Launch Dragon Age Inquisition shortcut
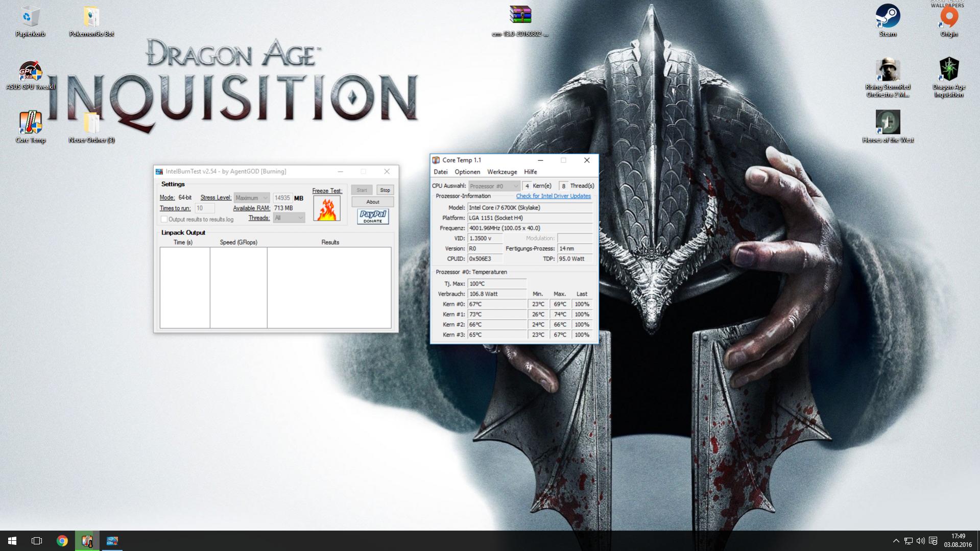Image resolution: width=980 pixels, height=551 pixels. click(949, 78)
